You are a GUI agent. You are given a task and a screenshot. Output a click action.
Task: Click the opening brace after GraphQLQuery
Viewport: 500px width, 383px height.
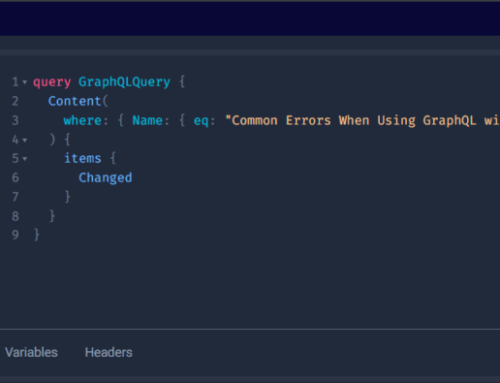pos(182,82)
